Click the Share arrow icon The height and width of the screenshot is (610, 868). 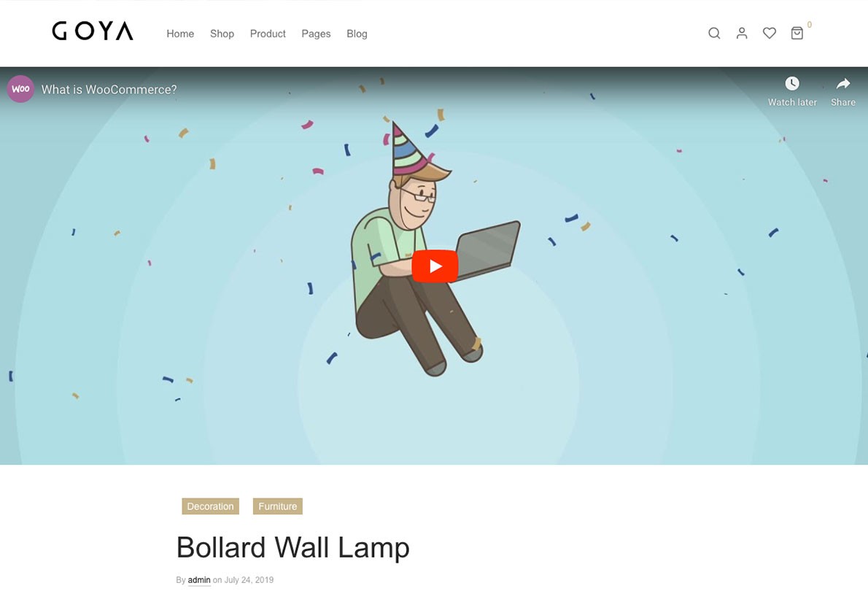(843, 84)
